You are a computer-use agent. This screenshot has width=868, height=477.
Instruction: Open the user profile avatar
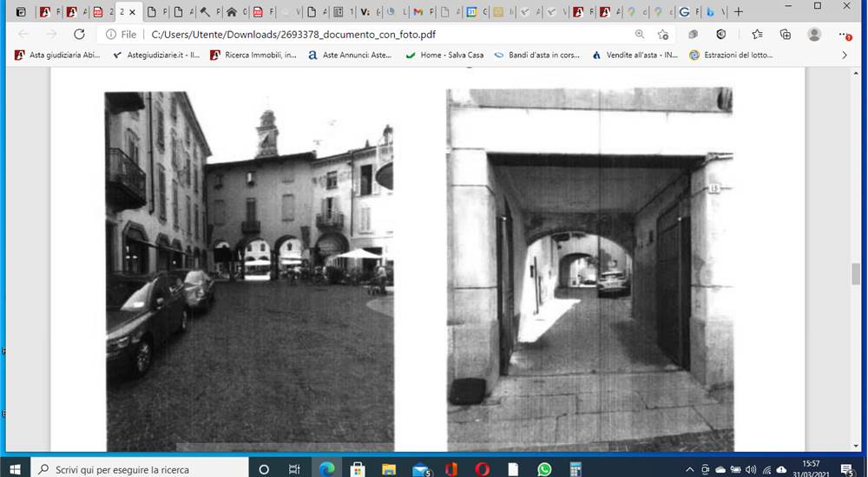pyautogui.click(x=814, y=35)
